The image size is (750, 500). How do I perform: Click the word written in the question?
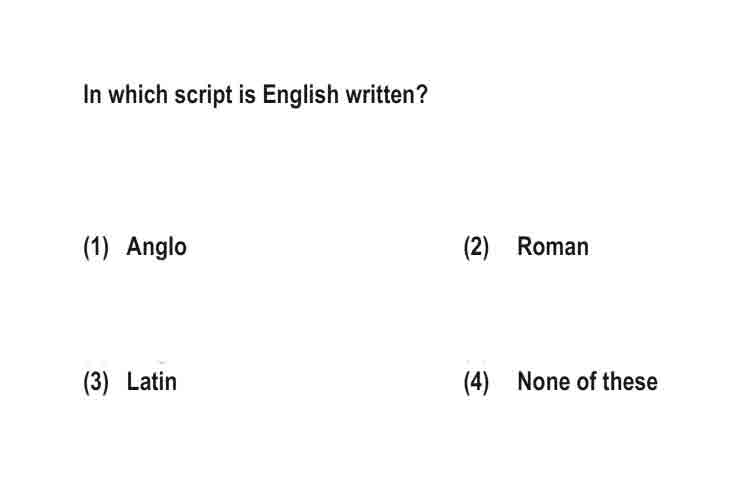380,94
